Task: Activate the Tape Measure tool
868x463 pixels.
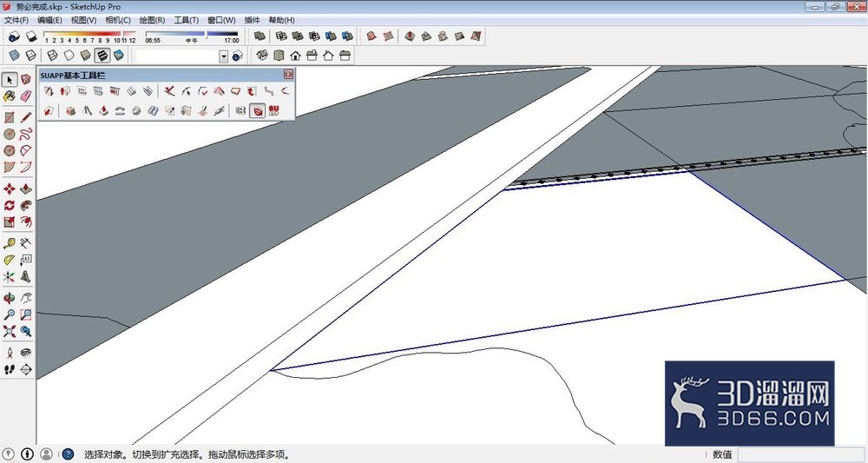Action: (10, 243)
